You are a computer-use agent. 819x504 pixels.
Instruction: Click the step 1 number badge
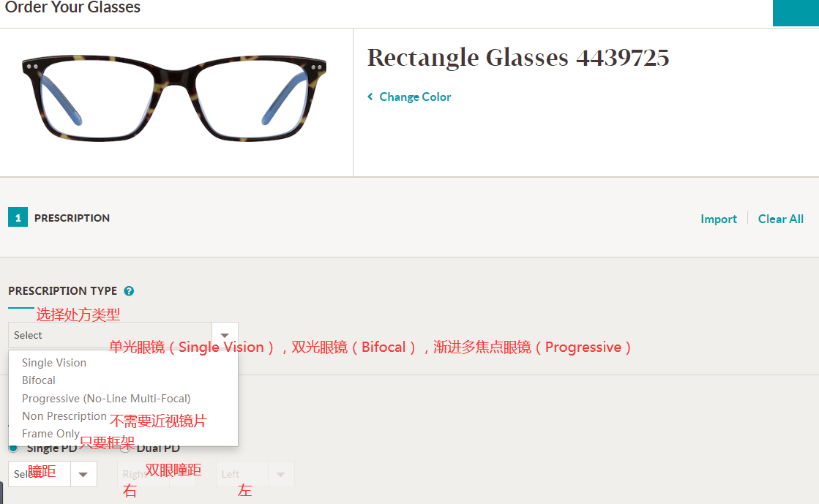(x=18, y=217)
